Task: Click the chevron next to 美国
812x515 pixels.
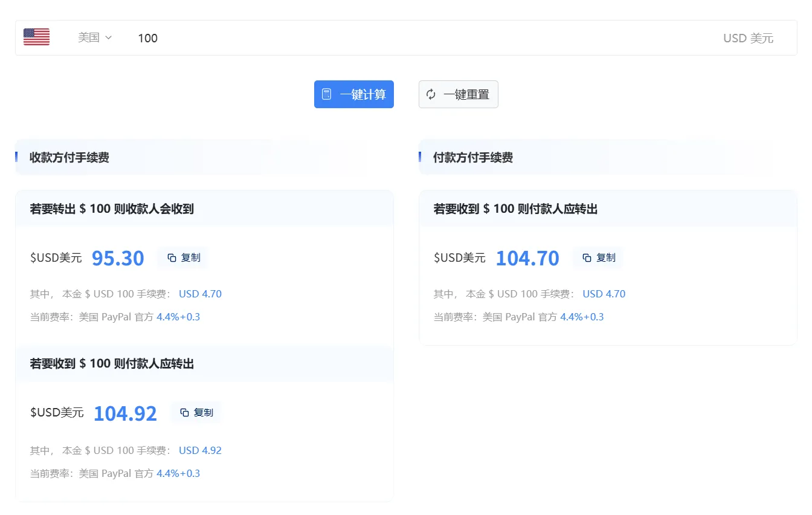Action: (x=108, y=37)
